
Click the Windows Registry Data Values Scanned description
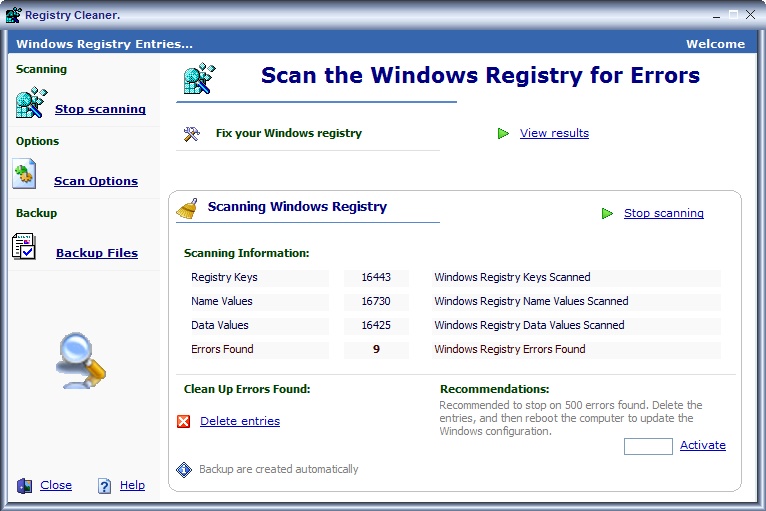[x=530, y=325]
